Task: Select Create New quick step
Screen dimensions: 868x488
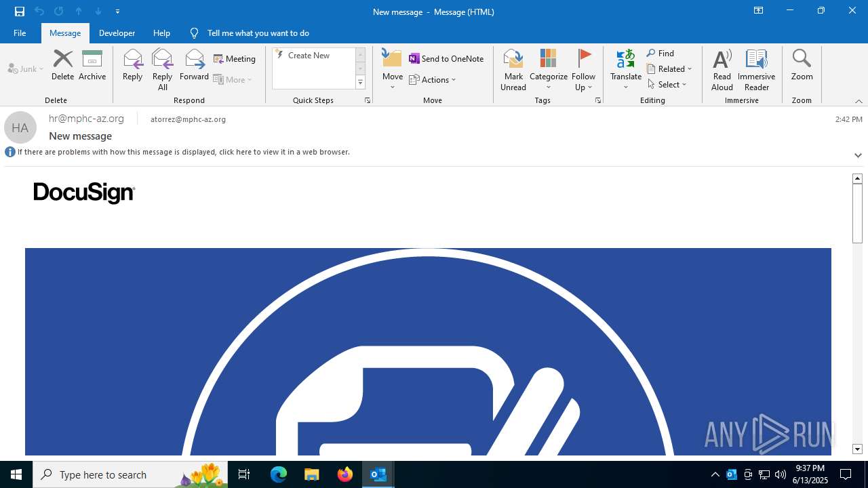Action: pyautogui.click(x=313, y=56)
